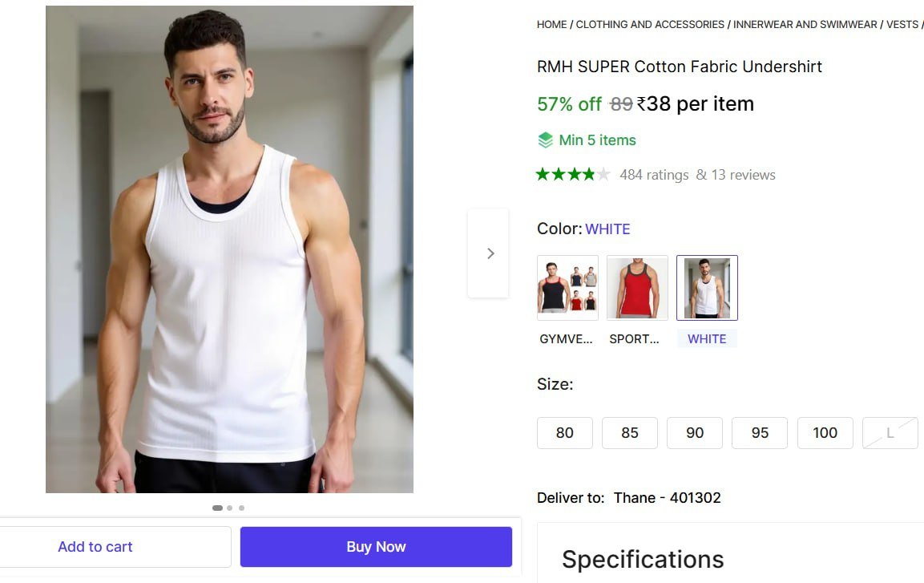Select size 90
924x583 pixels.
(x=694, y=433)
